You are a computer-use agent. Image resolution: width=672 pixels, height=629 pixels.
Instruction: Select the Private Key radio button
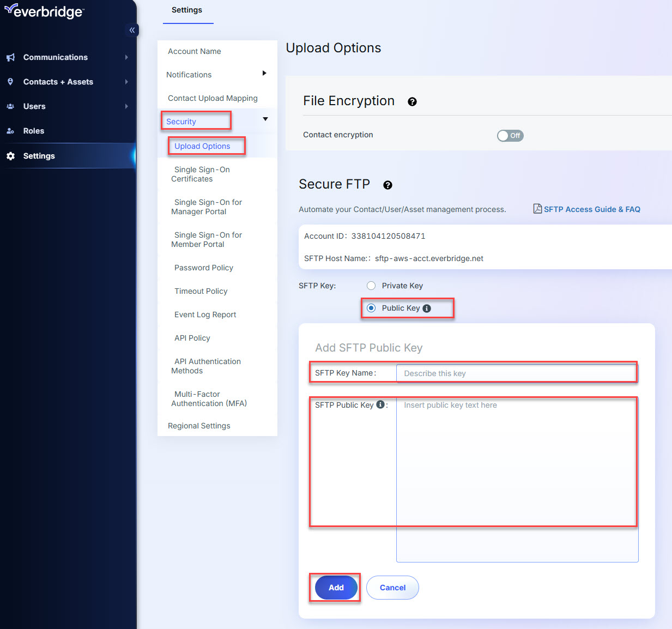(371, 286)
